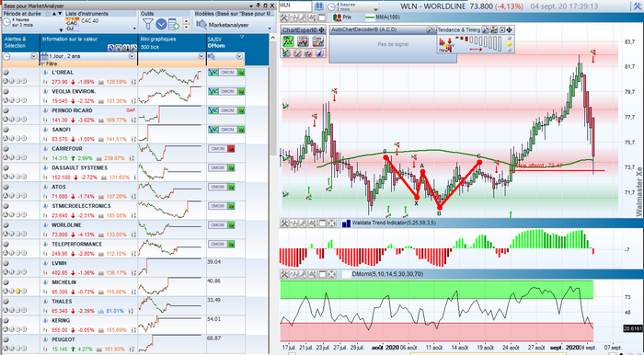Toggle the ChartExpert ON button

[x=288, y=41]
